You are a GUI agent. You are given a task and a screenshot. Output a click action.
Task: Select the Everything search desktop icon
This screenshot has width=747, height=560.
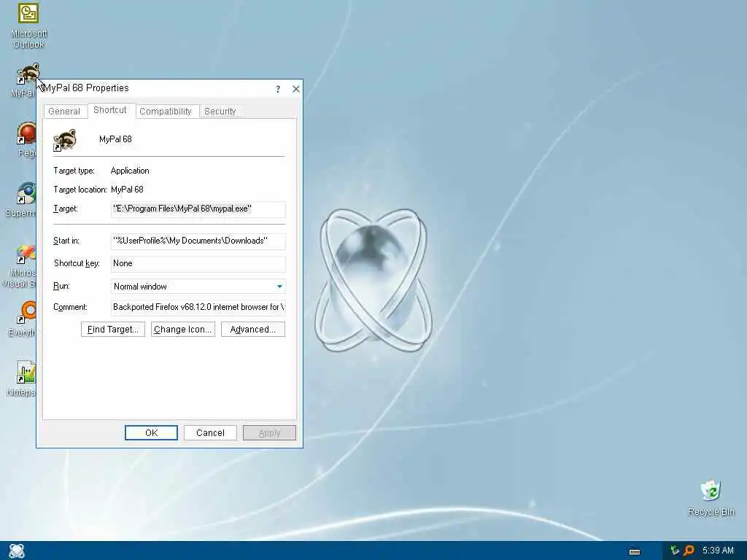tap(26, 313)
